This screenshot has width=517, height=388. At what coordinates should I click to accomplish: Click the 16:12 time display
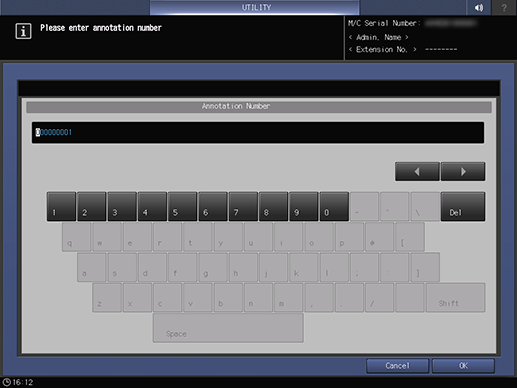click(x=23, y=382)
